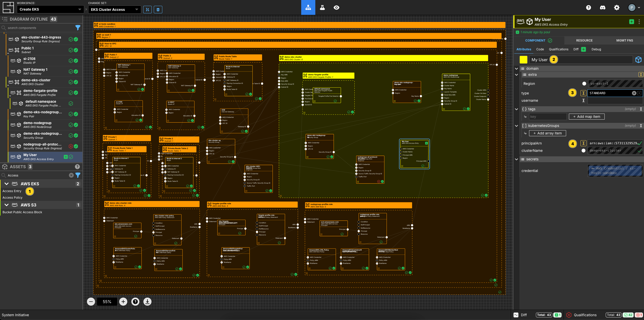
Task: Click the System Initiative logo
Action: [8, 8]
